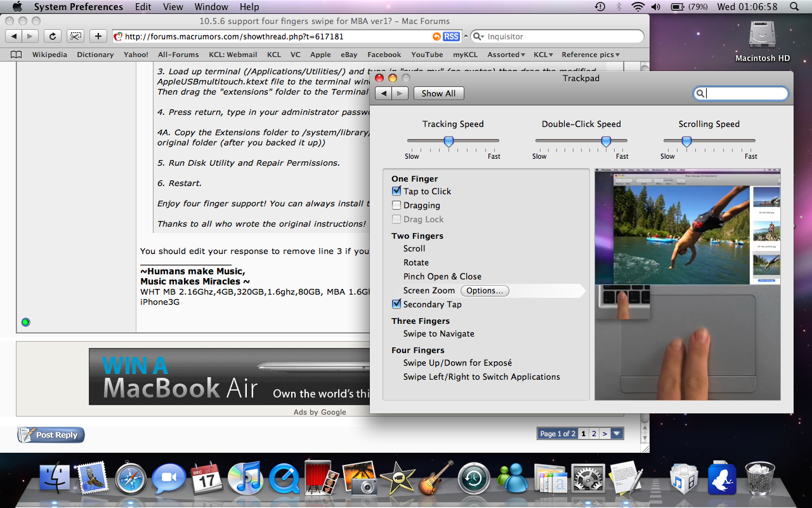Viewport: 812px width, 508px height.
Task: Expand Assorted bookmarks folder
Action: click(x=506, y=55)
